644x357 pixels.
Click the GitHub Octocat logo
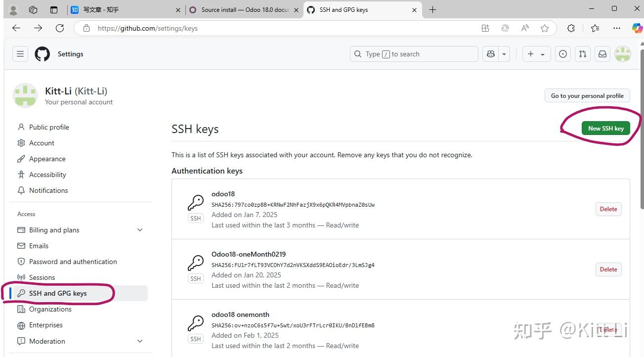coord(43,54)
